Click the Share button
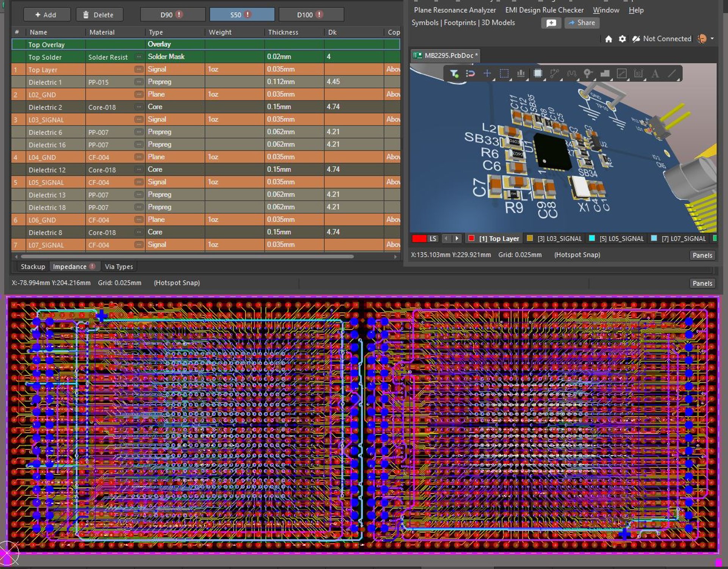Image resolution: width=728 pixels, height=569 pixels. (582, 23)
